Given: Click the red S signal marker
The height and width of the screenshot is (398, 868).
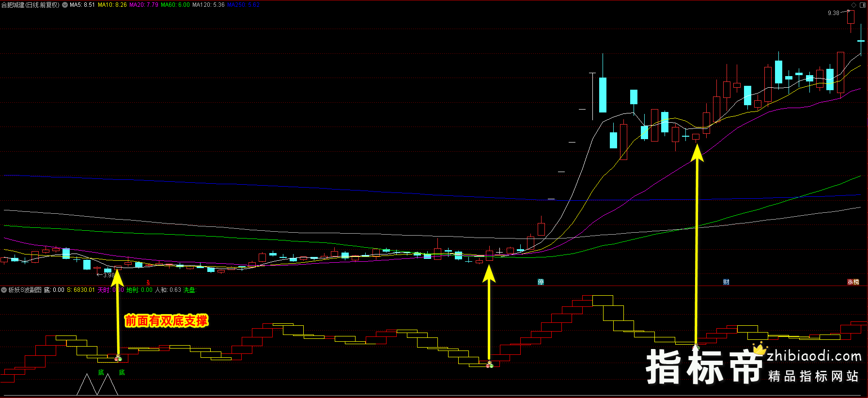Looking at the screenshot, I should [x=148, y=283].
